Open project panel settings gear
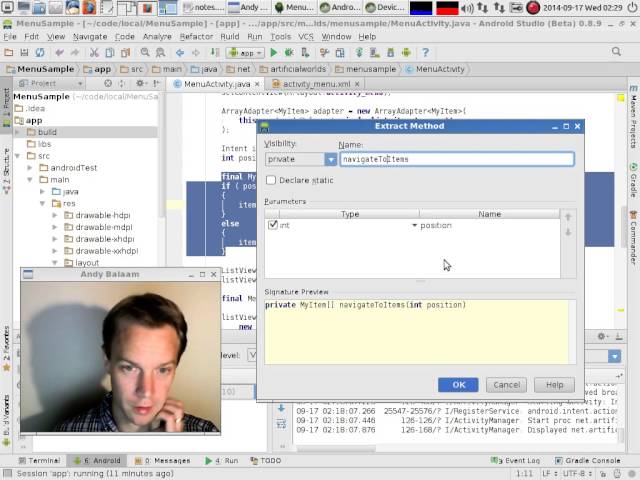This screenshot has width=640, height=480. point(140,84)
